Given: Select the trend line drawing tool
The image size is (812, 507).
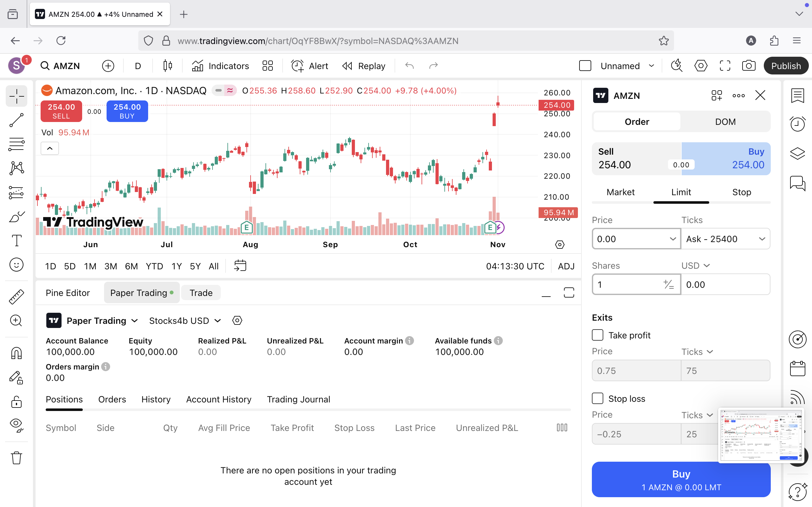Looking at the screenshot, I should [16, 120].
